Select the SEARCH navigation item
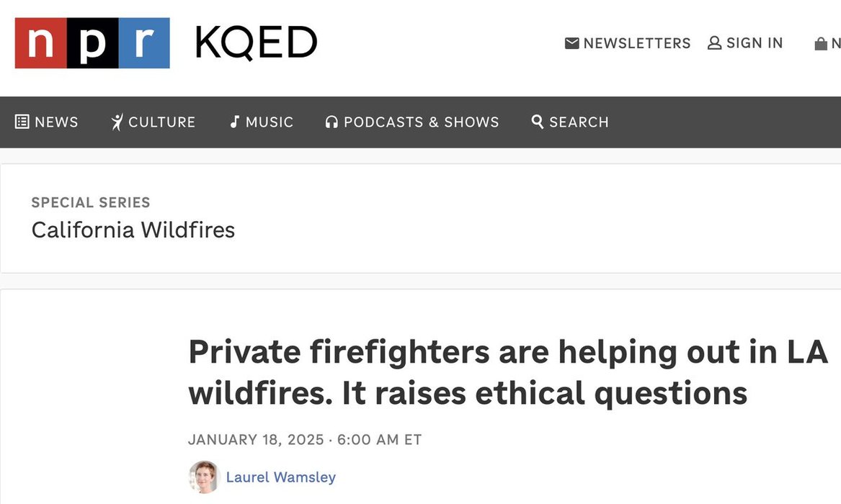The image size is (841, 504). 579,122
